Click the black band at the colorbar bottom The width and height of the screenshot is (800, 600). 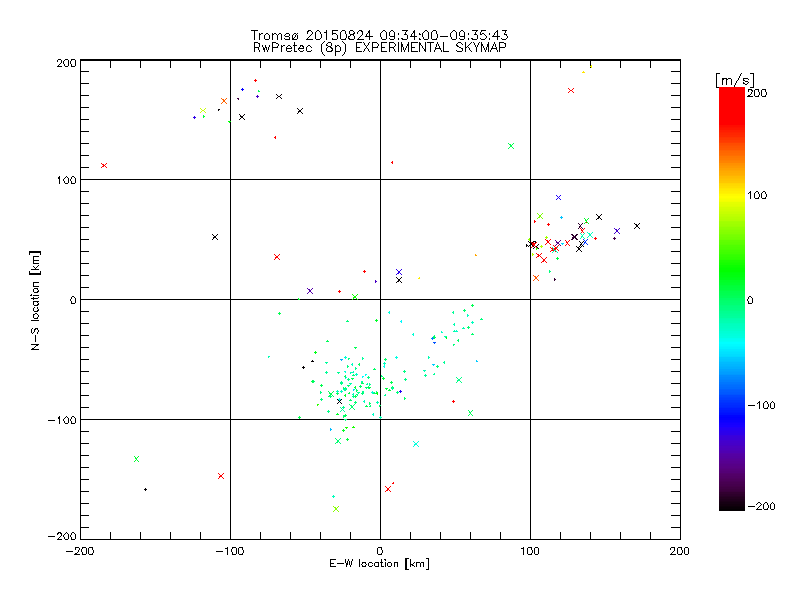tap(732, 504)
